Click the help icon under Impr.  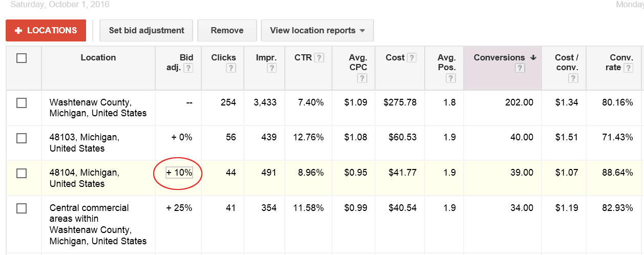click(x=271, y=68)
